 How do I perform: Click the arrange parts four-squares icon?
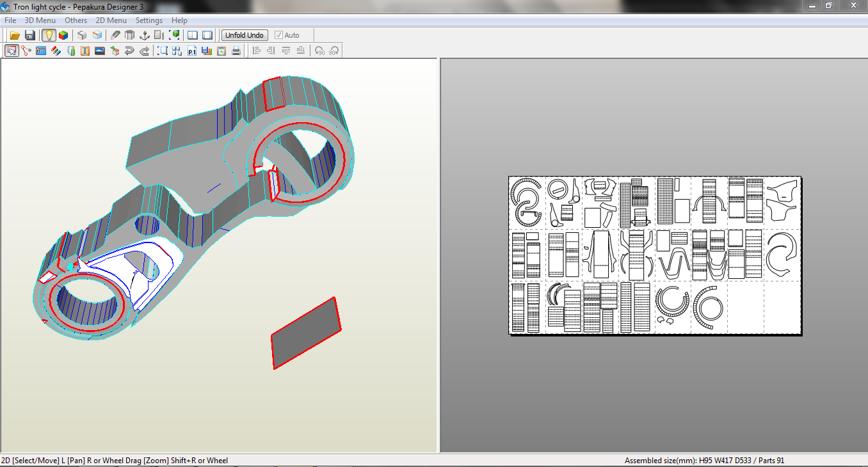[x=177, y=51]
